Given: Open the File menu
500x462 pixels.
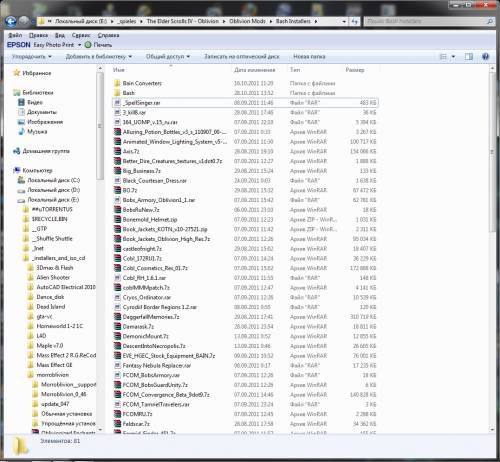Looking at the screenshot, I should 15,35.
